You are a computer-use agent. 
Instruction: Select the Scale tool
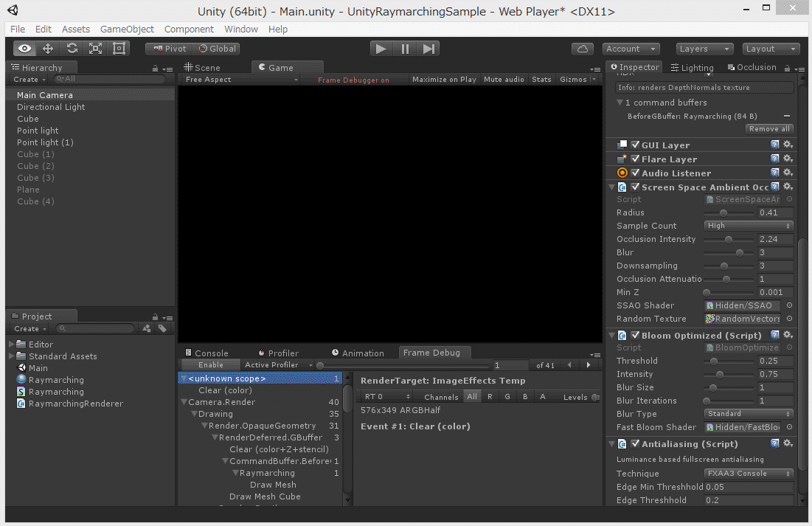tap(95, 49)
